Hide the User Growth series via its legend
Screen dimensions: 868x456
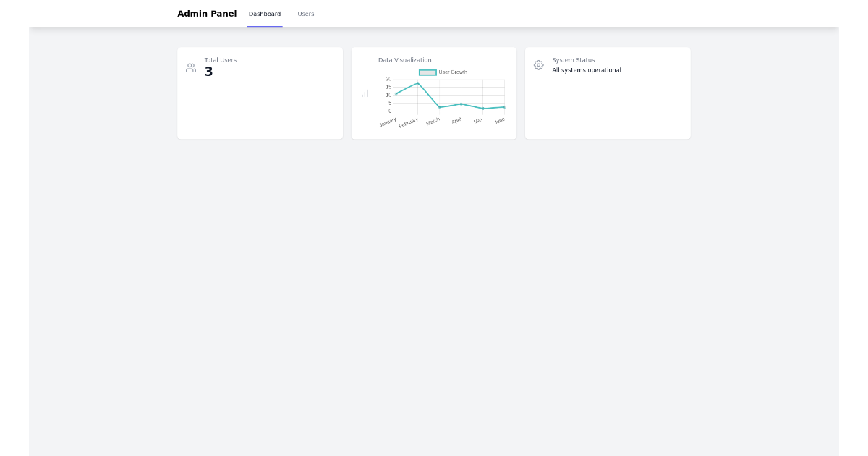[x=428, y=72]
